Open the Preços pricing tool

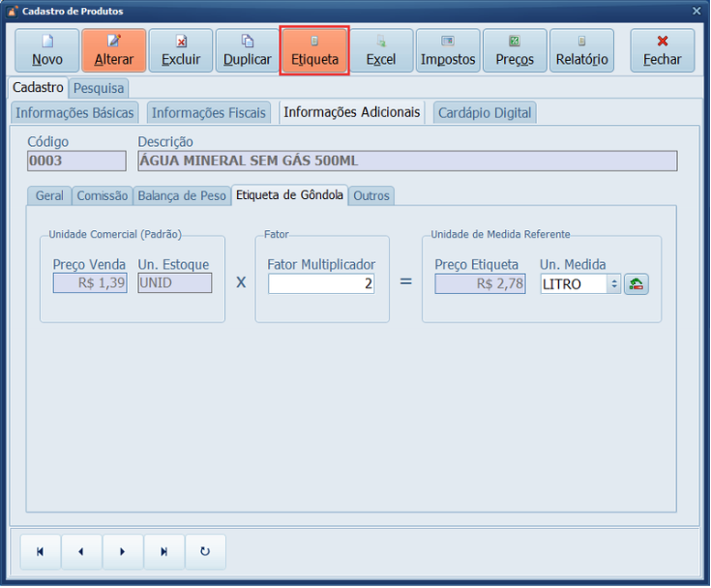pyautogui.click(x=515, y=50)
